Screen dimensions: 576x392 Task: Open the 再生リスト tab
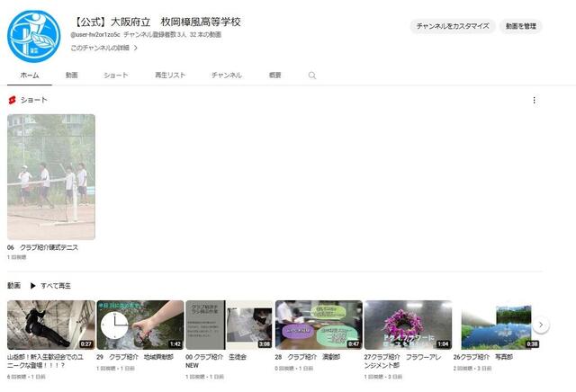(170, 75)
